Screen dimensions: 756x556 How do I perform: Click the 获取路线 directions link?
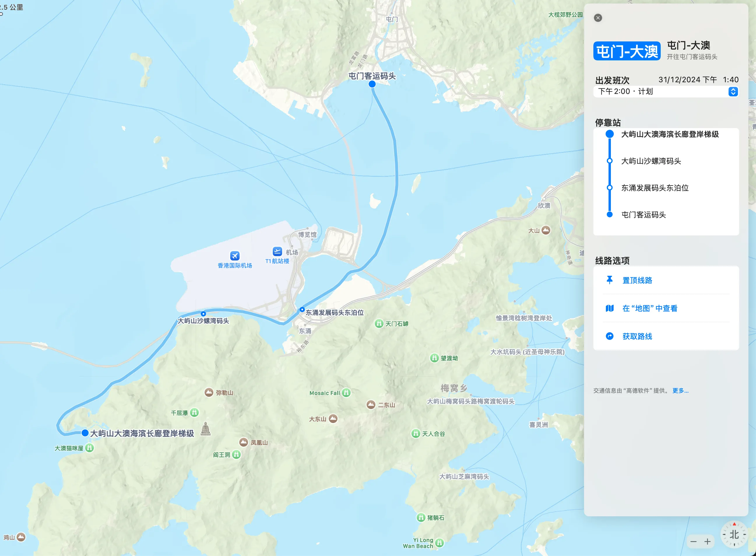(x=637, y=336)
